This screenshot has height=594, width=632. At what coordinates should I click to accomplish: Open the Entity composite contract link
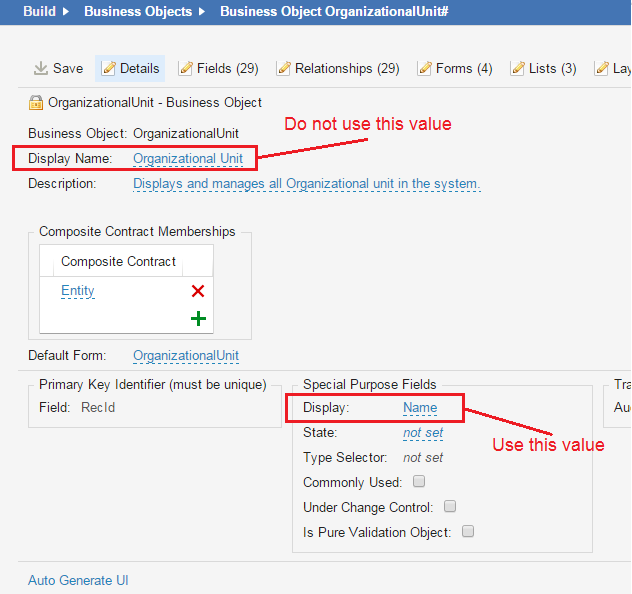78,291
